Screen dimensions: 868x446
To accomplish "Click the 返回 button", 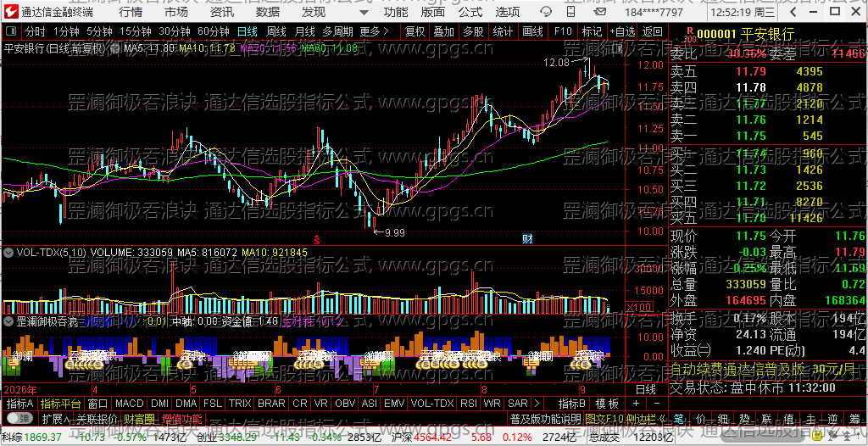I will [653, 31].
